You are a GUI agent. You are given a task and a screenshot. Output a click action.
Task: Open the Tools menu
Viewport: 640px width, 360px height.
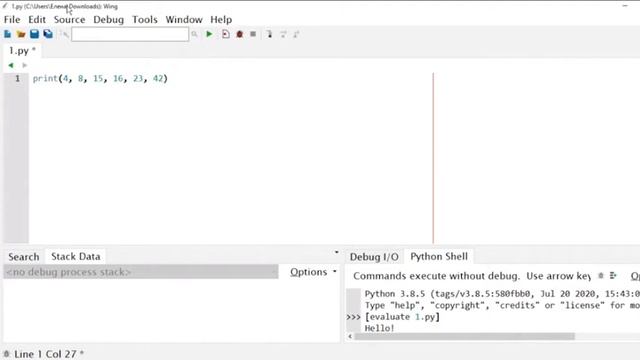click(144, 20)
